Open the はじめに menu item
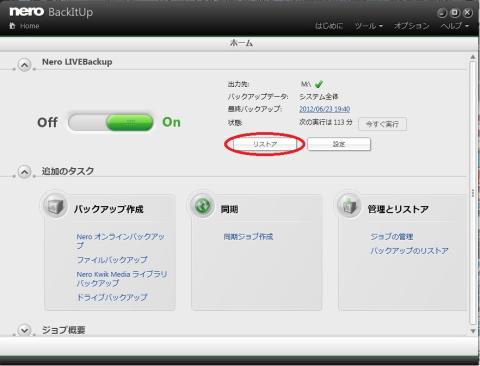 pos(329,26)
